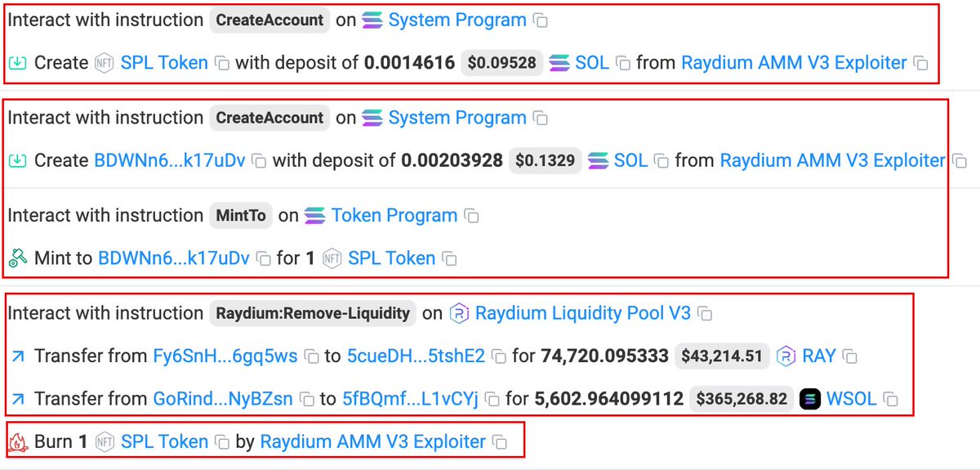Image resolution: width=980 pixels, height=470 pixels.
Task: Copy the 5cueDH...5tshE2 address
Action: [x=498, y=356]
